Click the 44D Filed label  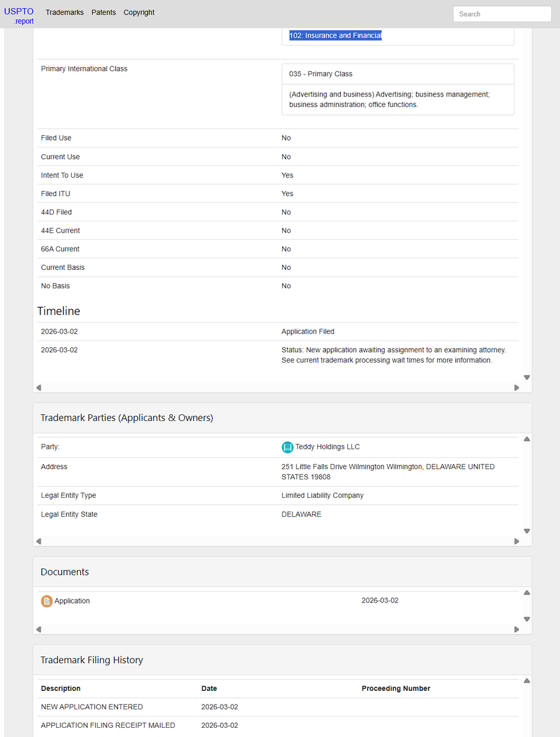(57, 212)
